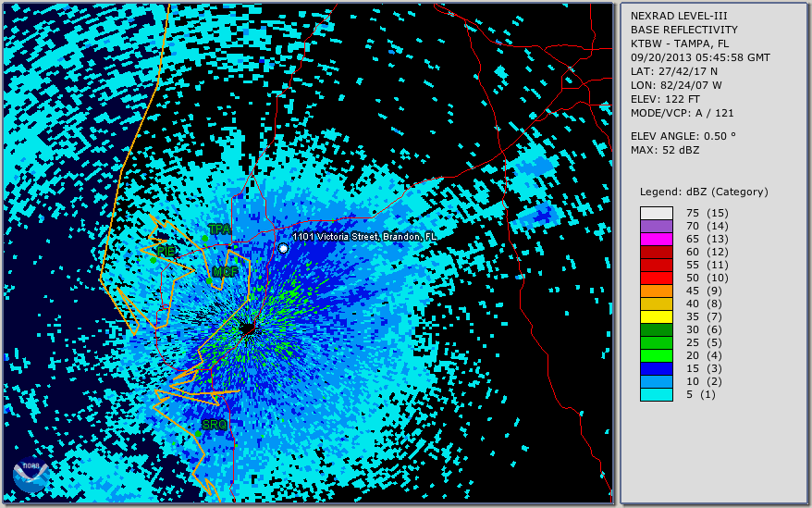
Task: Pick the 20 dBZ bright green swatch
Action: pos(656,355)
